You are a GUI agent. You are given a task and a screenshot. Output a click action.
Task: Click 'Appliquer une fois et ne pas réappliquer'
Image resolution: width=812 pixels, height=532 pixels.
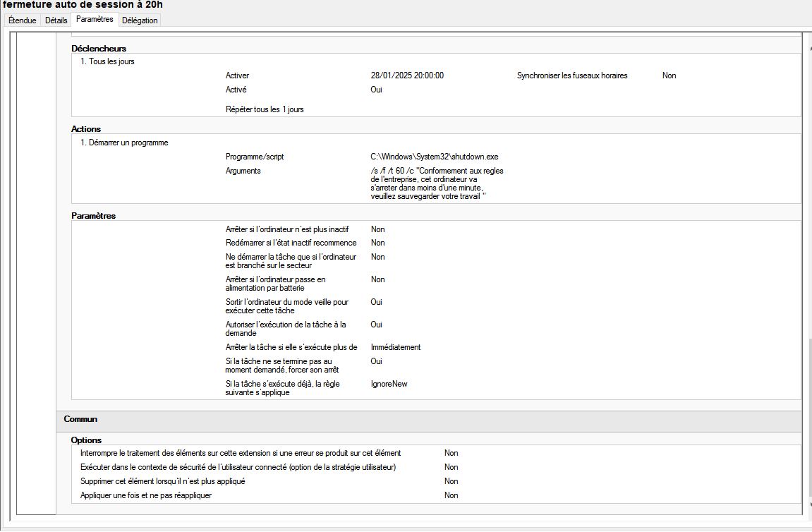coord(146,495)
